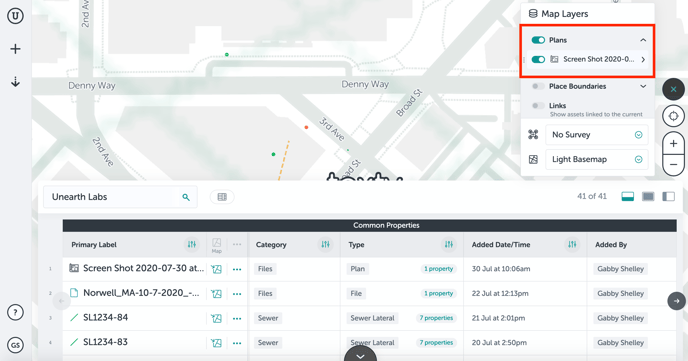The height and width of the screenshot is (361, 688).
Task: Open the Norwell_MA-10-7-2020 file
Action: pyautogui.click(x=141, y=293)
